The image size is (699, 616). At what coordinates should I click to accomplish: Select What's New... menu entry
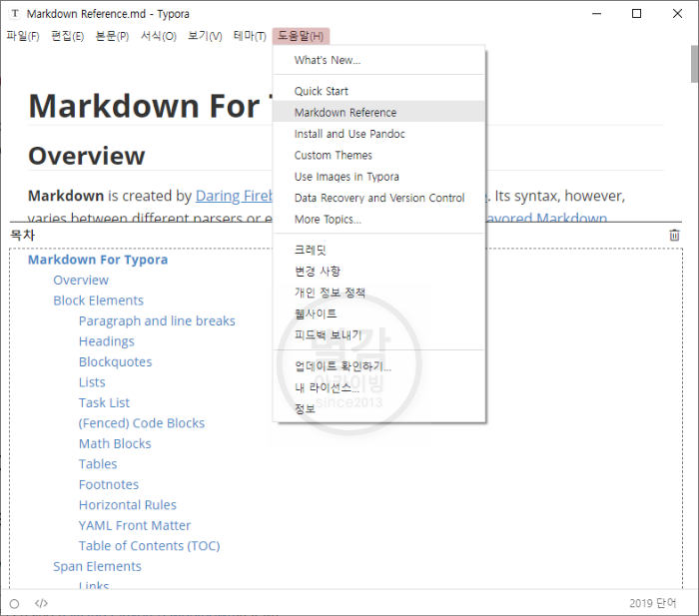tap(378, 60)
